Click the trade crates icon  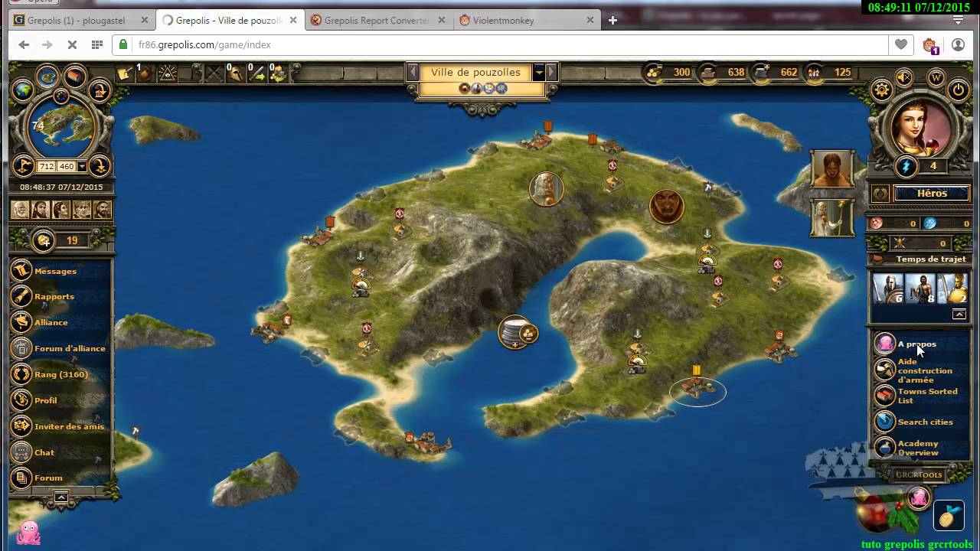coord(278,73)
